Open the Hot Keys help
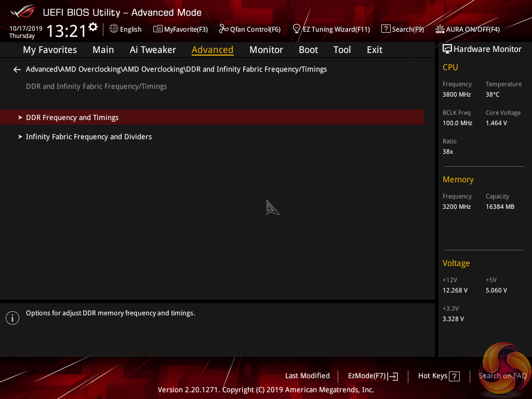This screenshot has height=399, width=532. pos(433,376)
